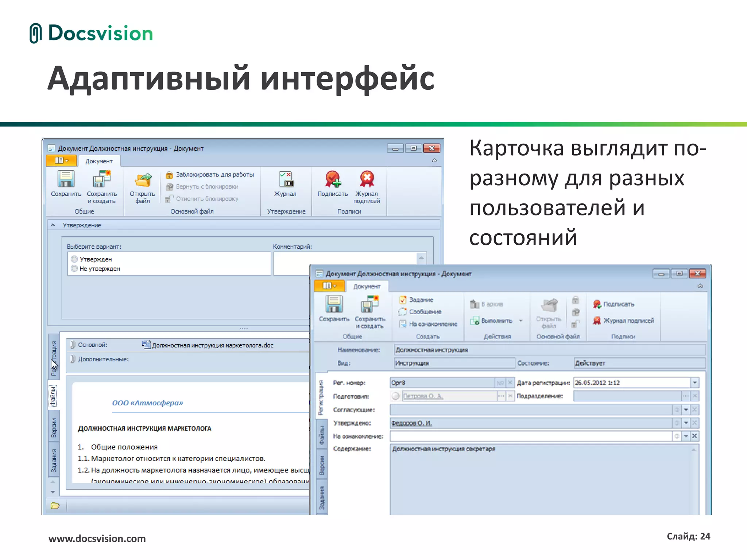Open the Согласующие dropdown arrow
The width and height of the screenshot is (747, 560).
686,410
